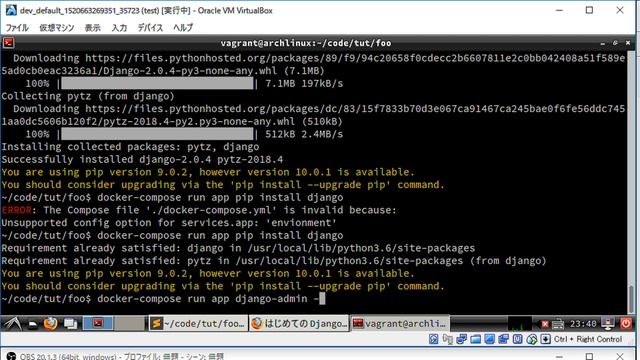Close the Oracle VM VirtualBox window
The image size is (640, 360).
620,10
